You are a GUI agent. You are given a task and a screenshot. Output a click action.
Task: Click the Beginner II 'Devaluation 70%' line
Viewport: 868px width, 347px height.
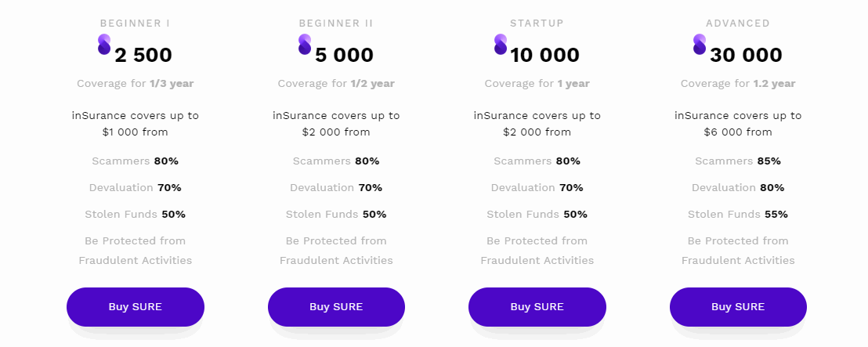[x=336, y=188]
